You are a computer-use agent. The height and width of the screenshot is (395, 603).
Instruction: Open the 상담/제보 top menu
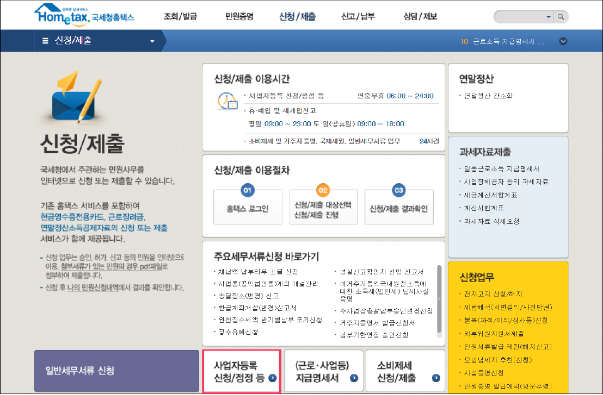click(x=420, y=17)
